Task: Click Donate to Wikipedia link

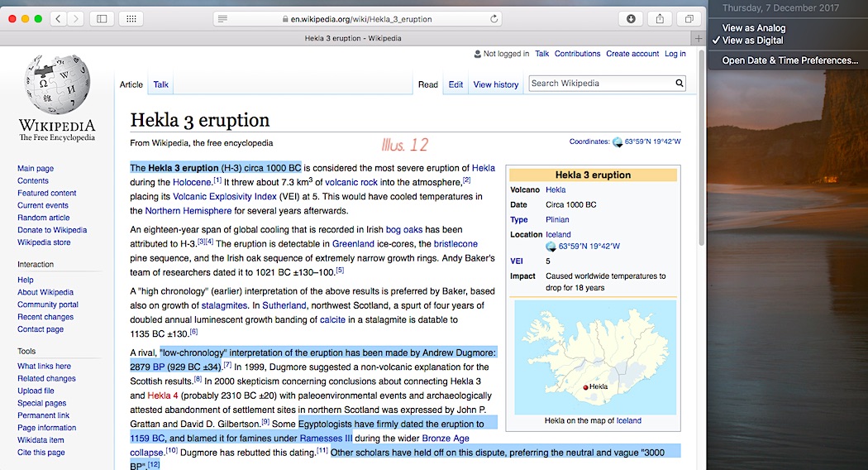Action: 52,230
